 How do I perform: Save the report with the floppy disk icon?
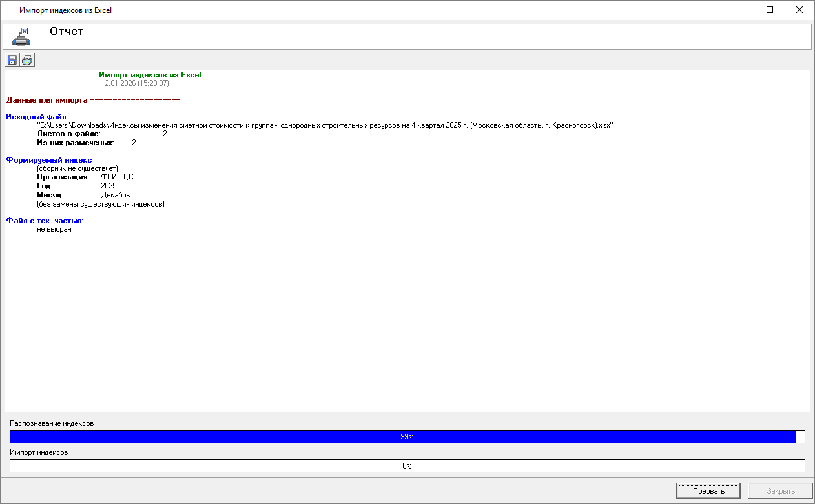[x=12, y=61]
